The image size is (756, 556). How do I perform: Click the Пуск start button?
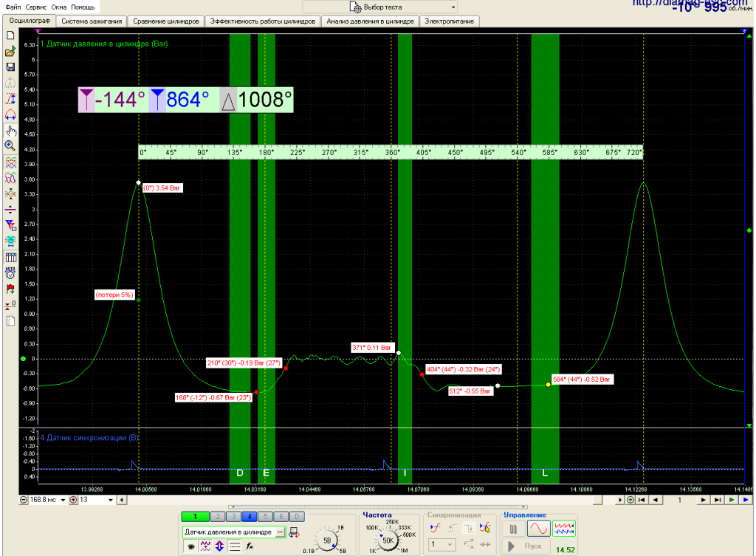pyautogui.click(x=525, y=546)
